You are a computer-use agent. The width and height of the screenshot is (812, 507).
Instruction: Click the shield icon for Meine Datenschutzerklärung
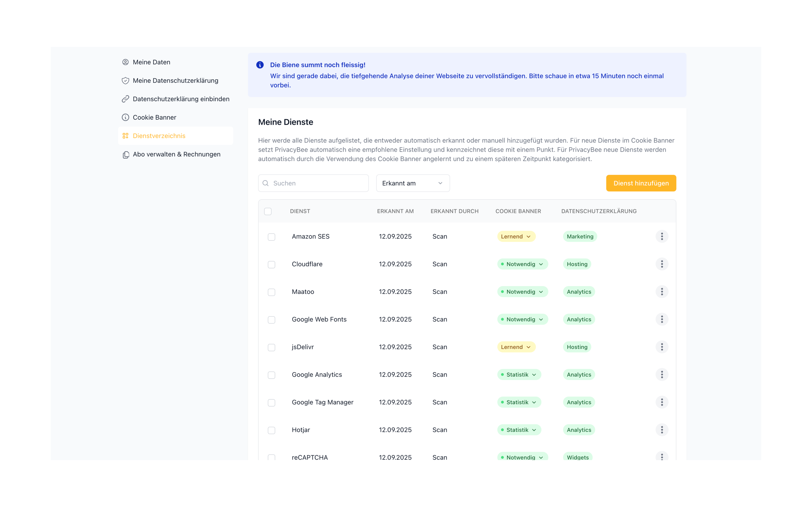tap(125, 80)
